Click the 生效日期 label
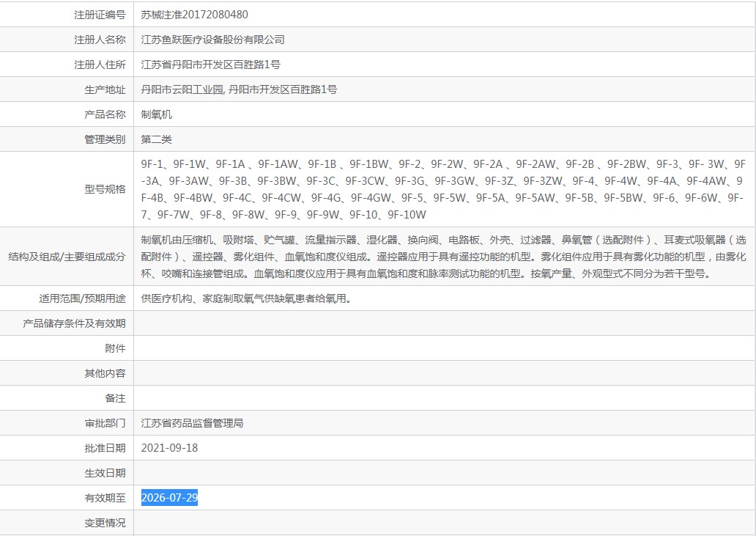Screen dimensions: 756x536 [x=105, y=473]
